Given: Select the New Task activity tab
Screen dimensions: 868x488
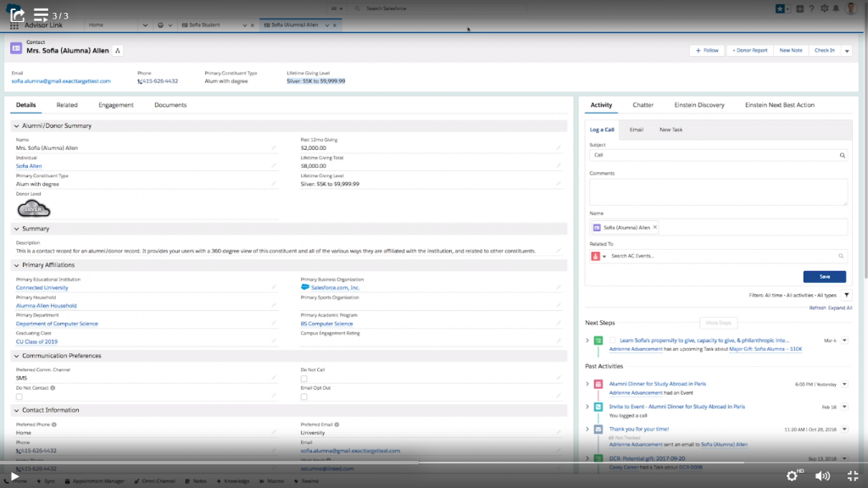Looking at the screenshot, I should 671,130.
